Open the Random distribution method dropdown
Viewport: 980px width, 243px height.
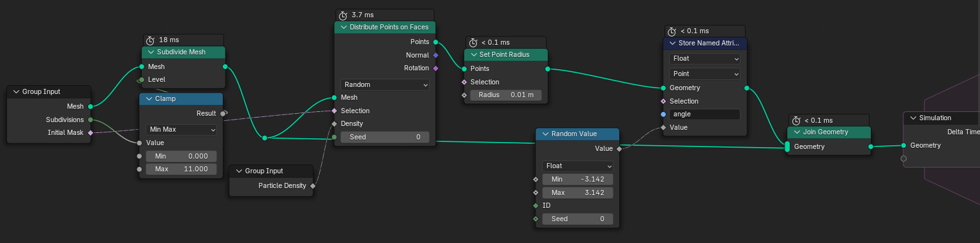click(385, 84)
